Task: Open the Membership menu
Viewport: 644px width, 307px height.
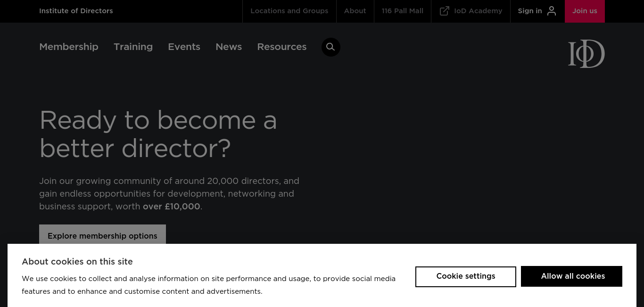Action: click(x=69, y=47)
